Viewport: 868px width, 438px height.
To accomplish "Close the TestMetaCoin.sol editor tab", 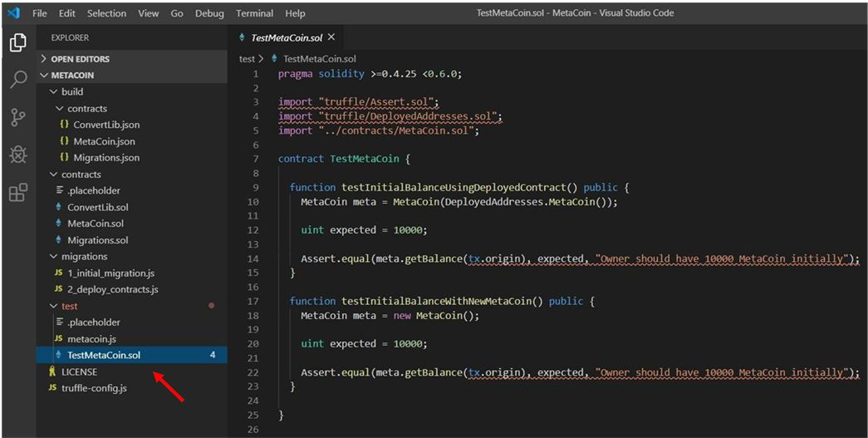I will click(x=331, y=37).
